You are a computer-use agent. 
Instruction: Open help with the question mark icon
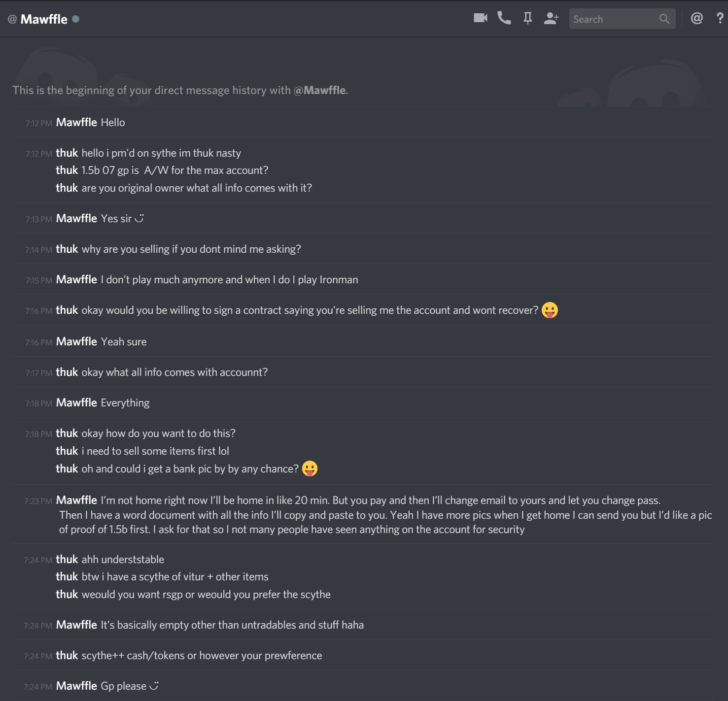click(x=720, y=18)
